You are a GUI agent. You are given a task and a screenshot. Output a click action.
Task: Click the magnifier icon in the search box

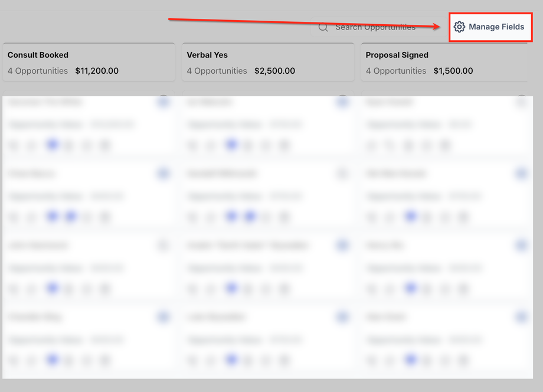[323, 27]
